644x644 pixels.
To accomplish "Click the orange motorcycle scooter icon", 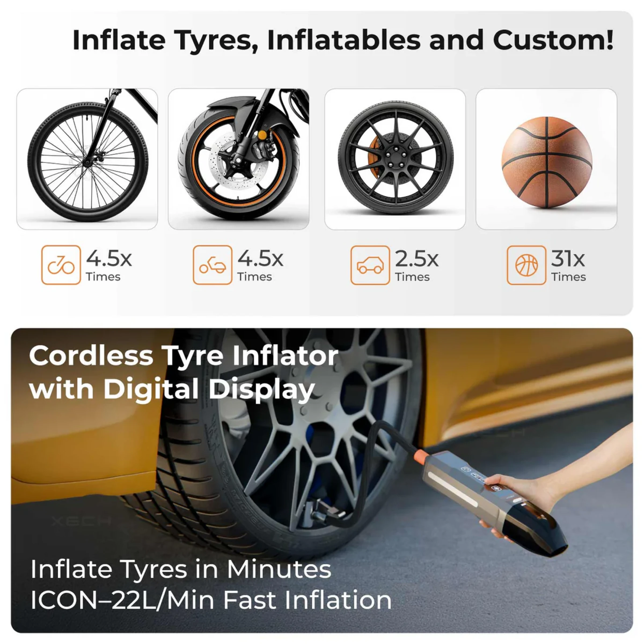I will [212, 265].
